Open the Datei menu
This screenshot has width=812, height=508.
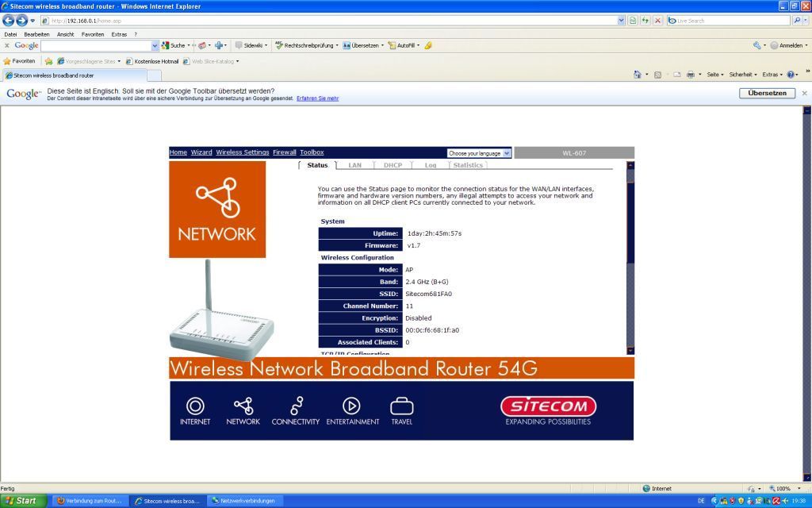[10, 34]
